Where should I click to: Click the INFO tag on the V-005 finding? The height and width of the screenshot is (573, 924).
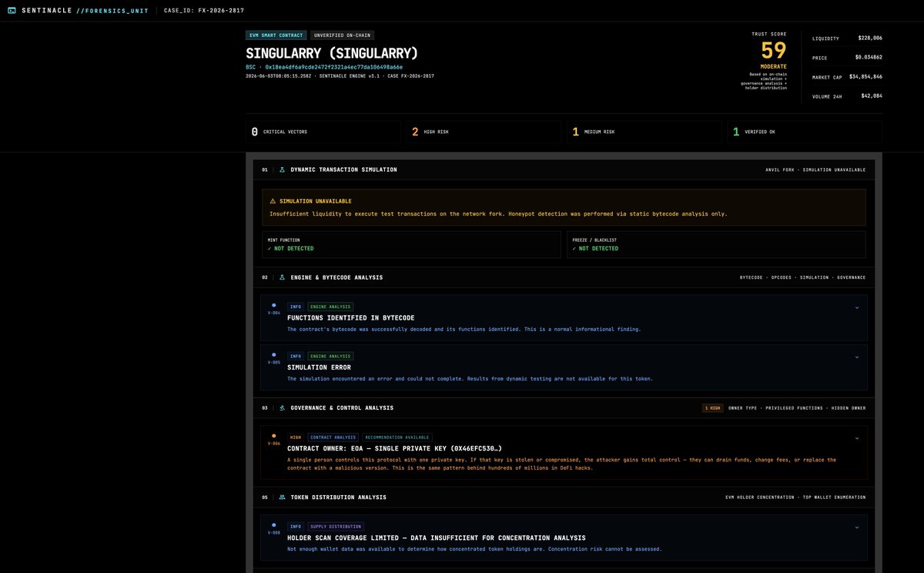[x=296, y=356]
